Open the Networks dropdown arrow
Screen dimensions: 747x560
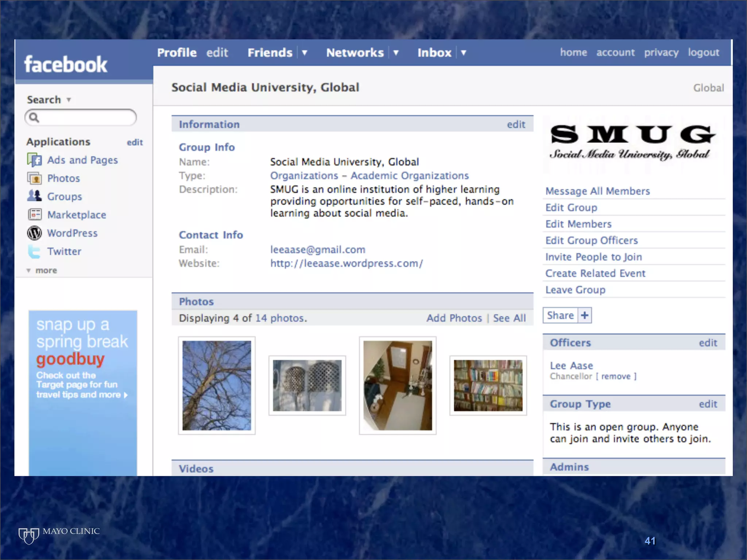click(x=396, y=53)
